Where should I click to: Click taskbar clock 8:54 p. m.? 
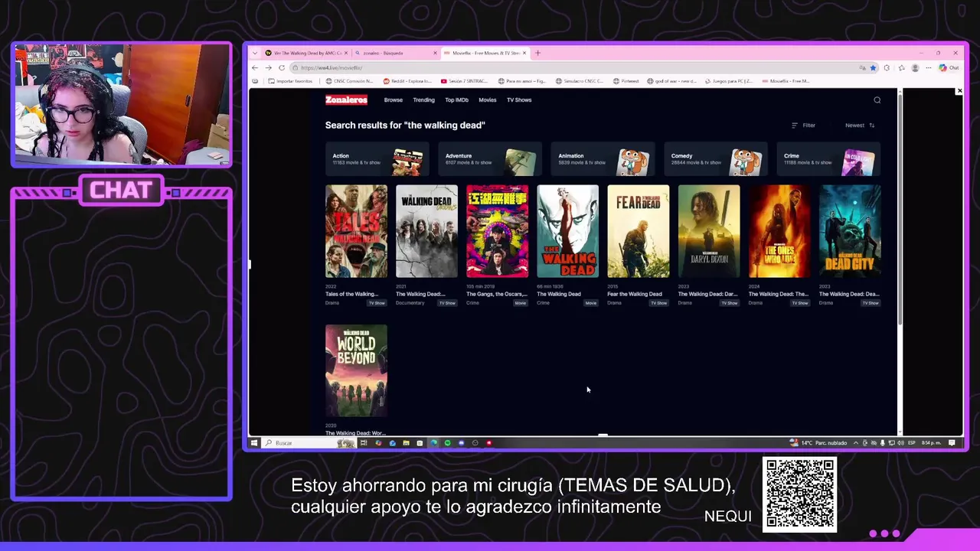point(932,443)
